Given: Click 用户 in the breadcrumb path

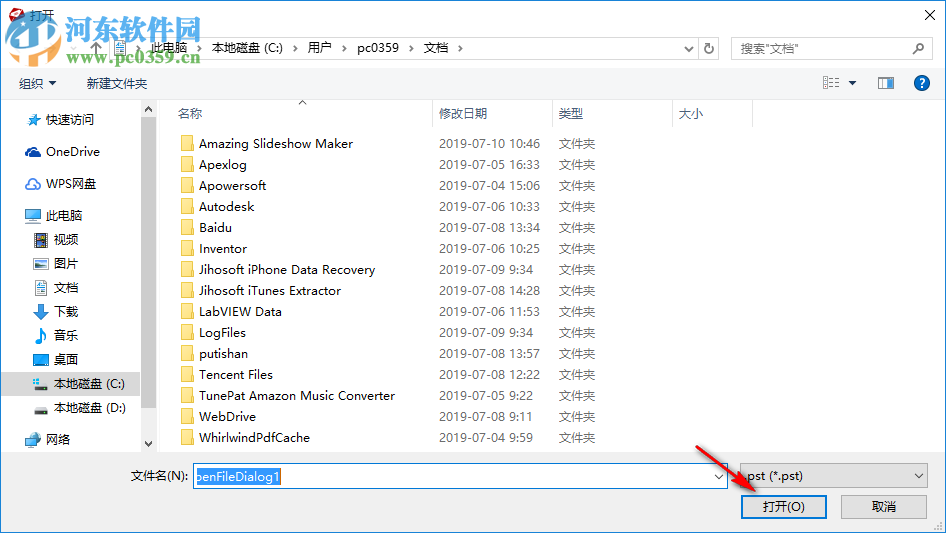Looking at the screenshot, I should click(319, 48).
